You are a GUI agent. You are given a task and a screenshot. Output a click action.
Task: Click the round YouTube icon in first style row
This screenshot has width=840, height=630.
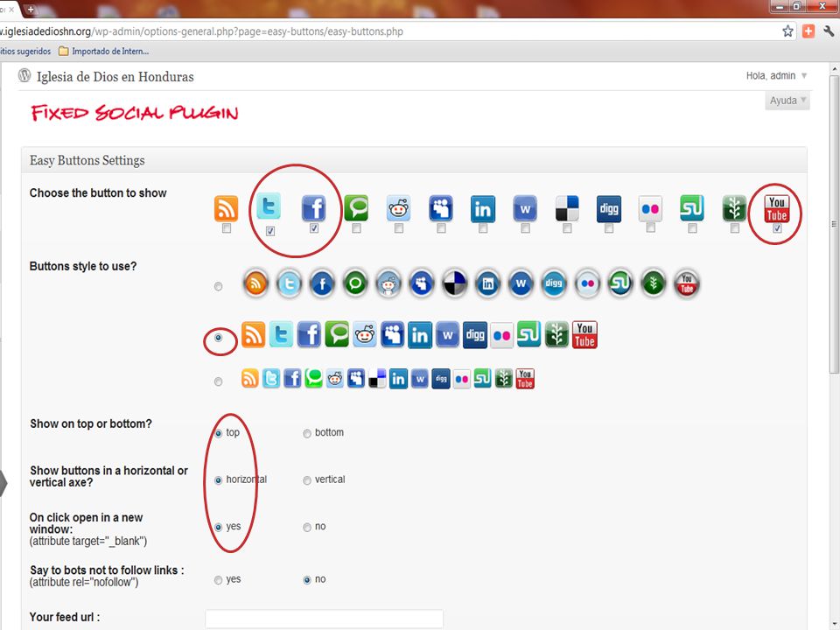click(x=687, y=283)
